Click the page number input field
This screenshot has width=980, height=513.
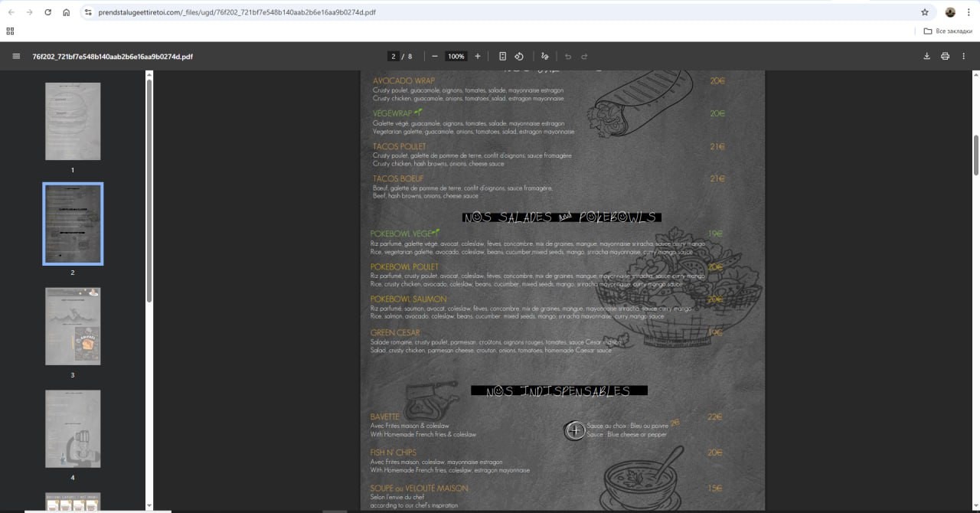pyautogui.click(x=394, y=56)
